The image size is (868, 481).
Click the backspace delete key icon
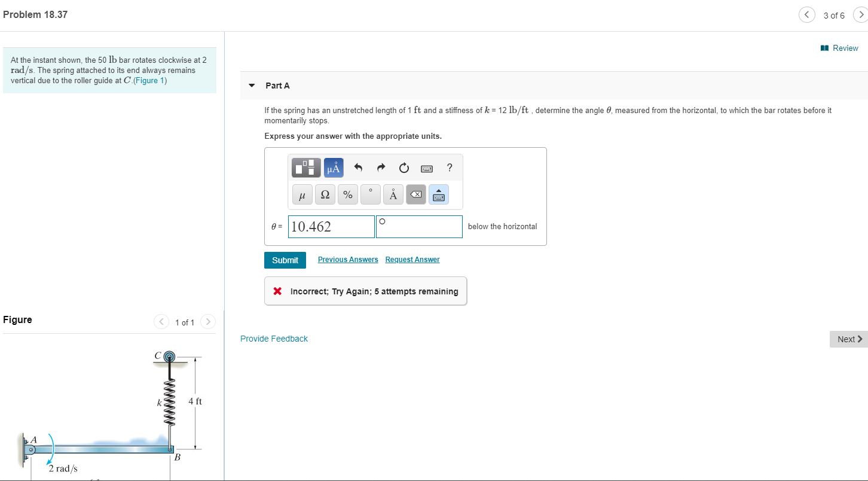(x=416, y=194)
